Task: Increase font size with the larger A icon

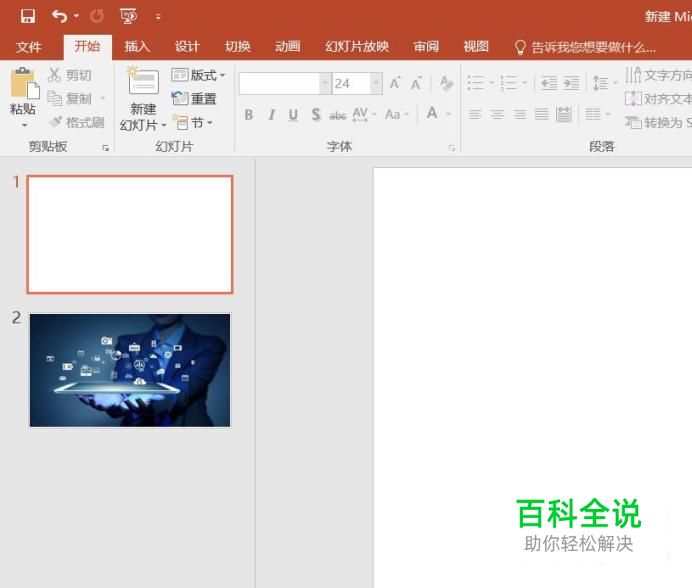Action: 395,83
